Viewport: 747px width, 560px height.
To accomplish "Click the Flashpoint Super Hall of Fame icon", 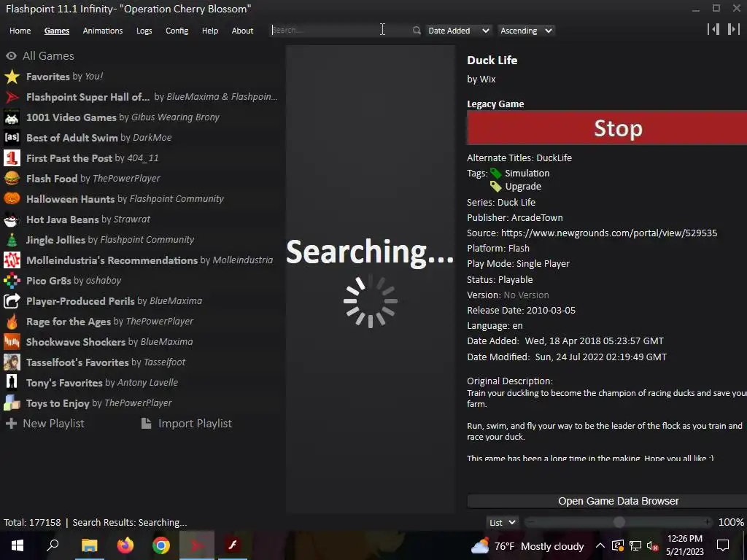I will tap(12, 97).
